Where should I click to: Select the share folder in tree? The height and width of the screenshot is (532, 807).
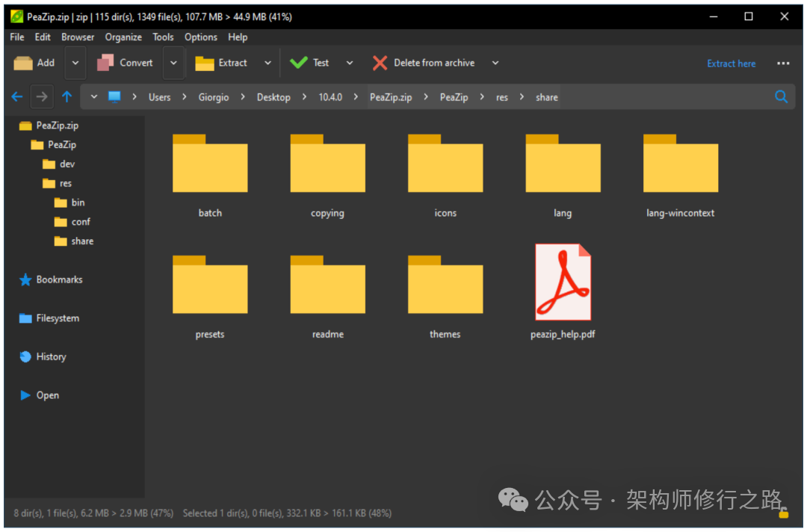[74, 241]
